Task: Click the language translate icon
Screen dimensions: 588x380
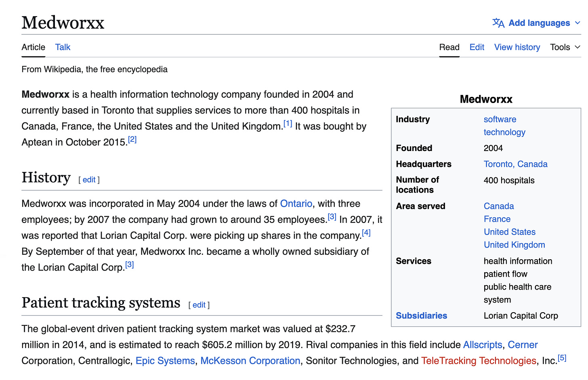Action: point(498,23)
